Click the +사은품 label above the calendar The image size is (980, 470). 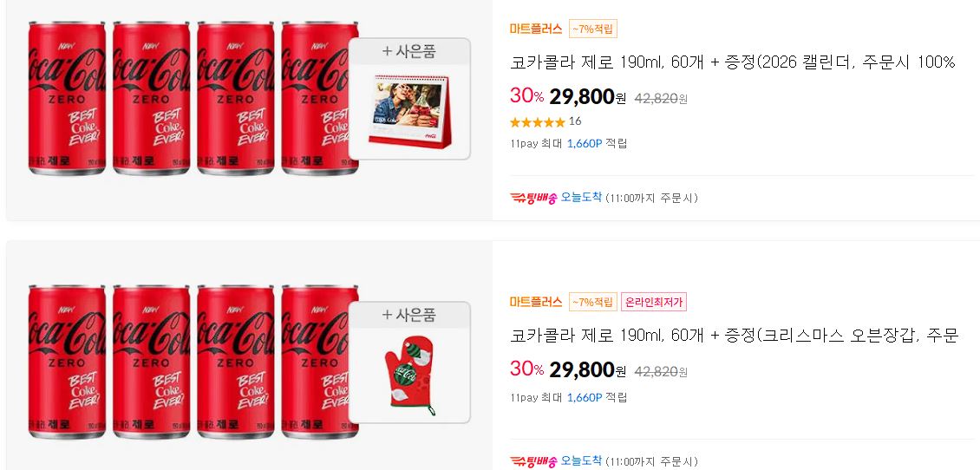pos(409,51)
